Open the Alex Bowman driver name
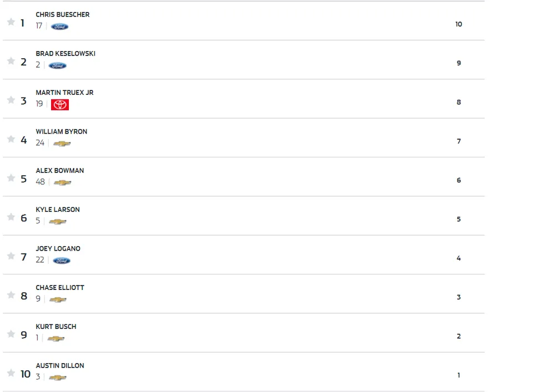This screenshot has height=392, width=555. click(x=60, y=170)
